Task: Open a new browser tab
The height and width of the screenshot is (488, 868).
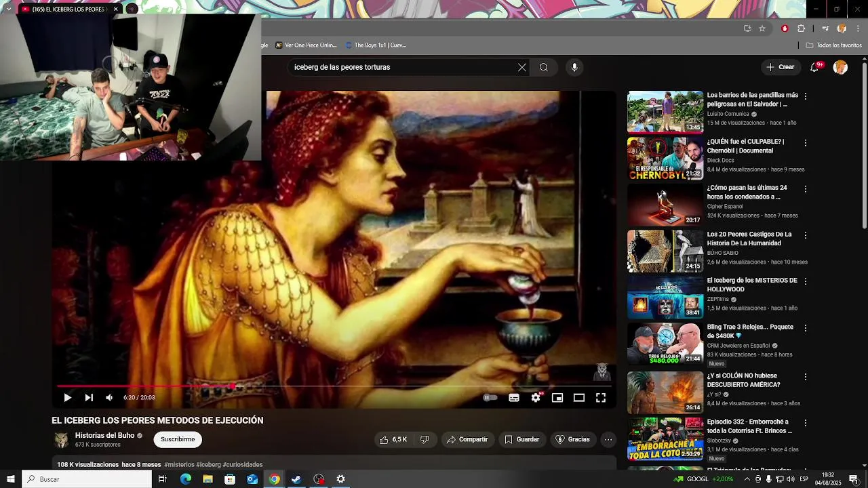Action: tap(132, 9)
